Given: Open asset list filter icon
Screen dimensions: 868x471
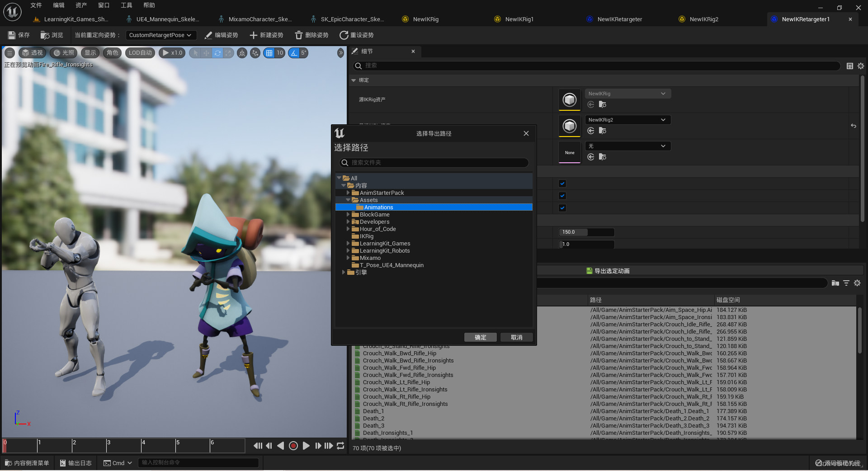Looking at the screenshot, I should coord(846,283).
